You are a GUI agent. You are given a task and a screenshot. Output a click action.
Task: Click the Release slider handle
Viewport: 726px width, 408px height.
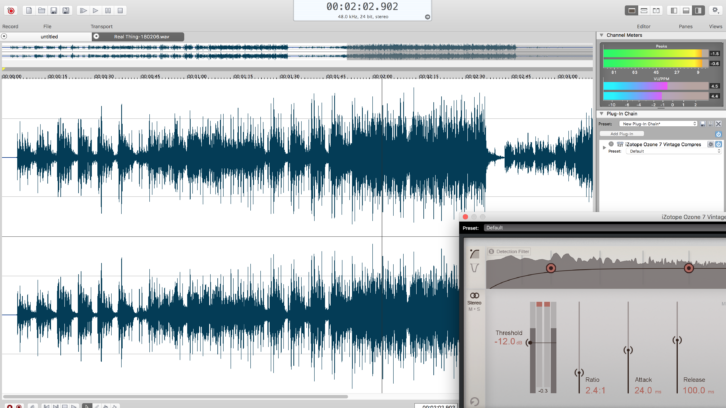(677, 340)
